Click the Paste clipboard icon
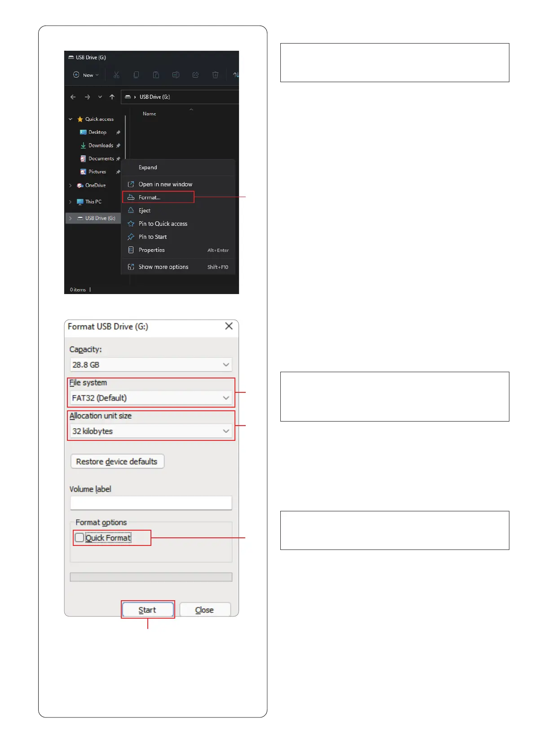535x756 pixels. pos(156,75)
